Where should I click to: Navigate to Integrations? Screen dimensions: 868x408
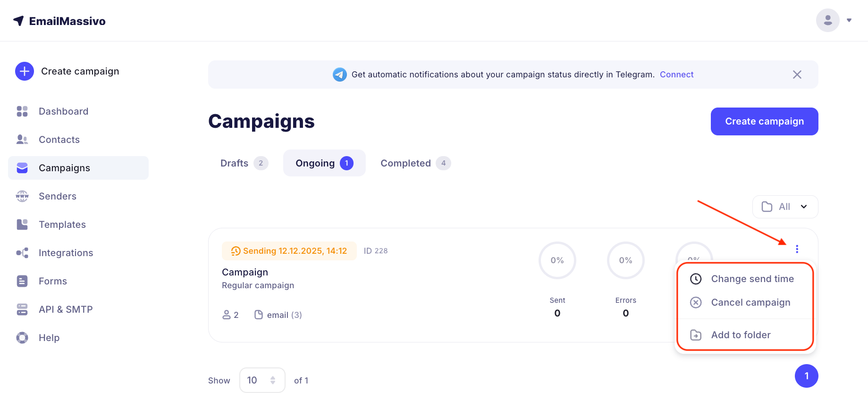[x=66, y=253]
